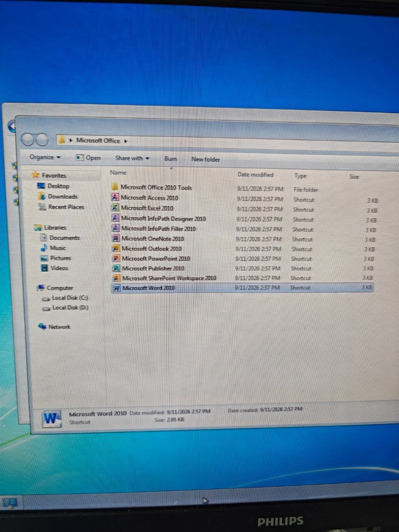Click the date cell in Microsoft Access 2010 row
Viewport: 399px width, 532px height.
[x=260, y=199]
